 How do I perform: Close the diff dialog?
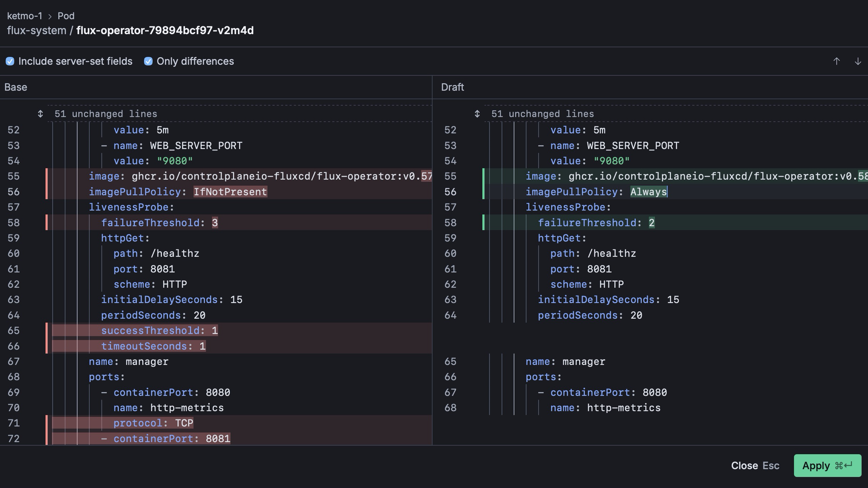[755, 466]
